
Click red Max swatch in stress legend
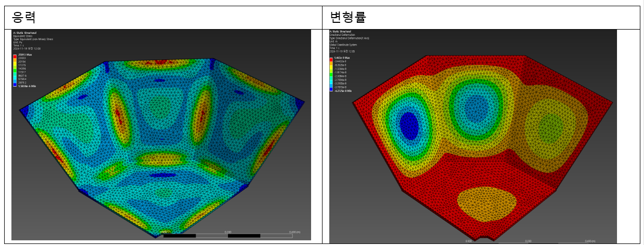[15, 56]
